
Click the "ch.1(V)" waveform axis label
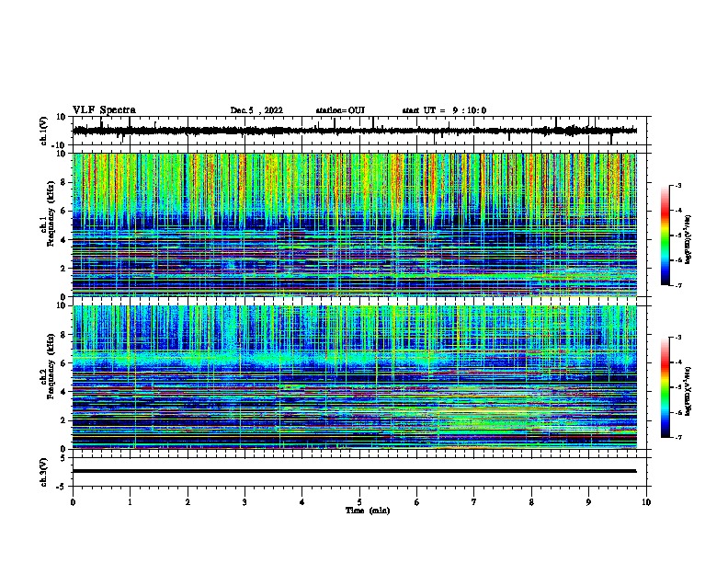(44, 131)
